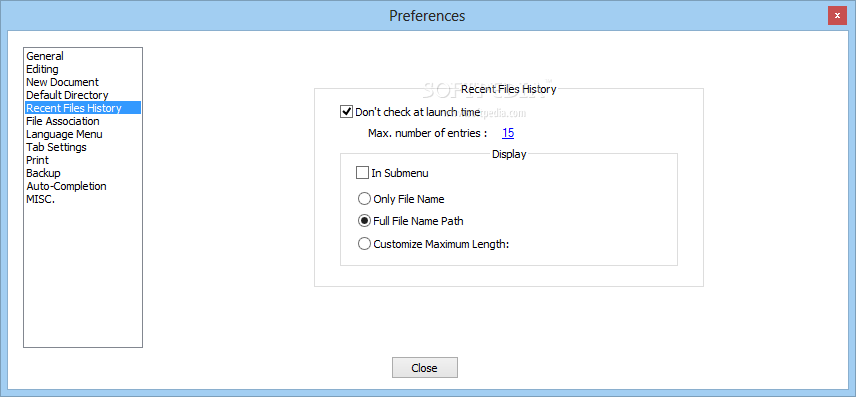Click the Close button
The image size is (856, 397).
click(425, 368)
